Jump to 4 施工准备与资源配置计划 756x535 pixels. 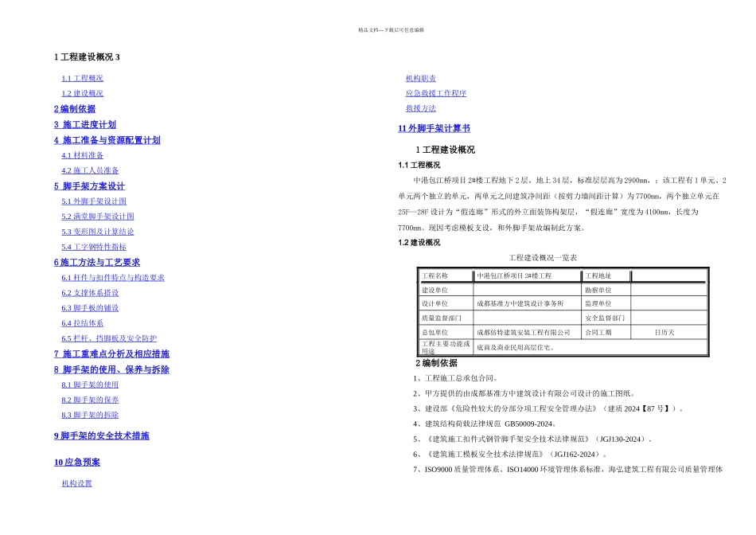point(107,140)
